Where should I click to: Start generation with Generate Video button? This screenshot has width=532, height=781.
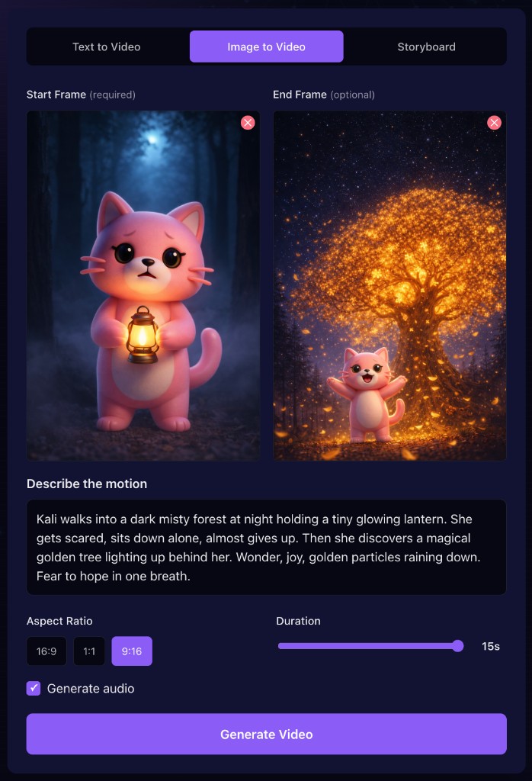[x=266, y=734]
